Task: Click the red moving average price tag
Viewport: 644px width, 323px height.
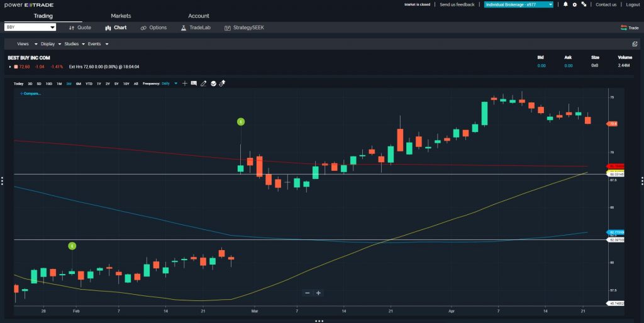Action: [616, 167]
